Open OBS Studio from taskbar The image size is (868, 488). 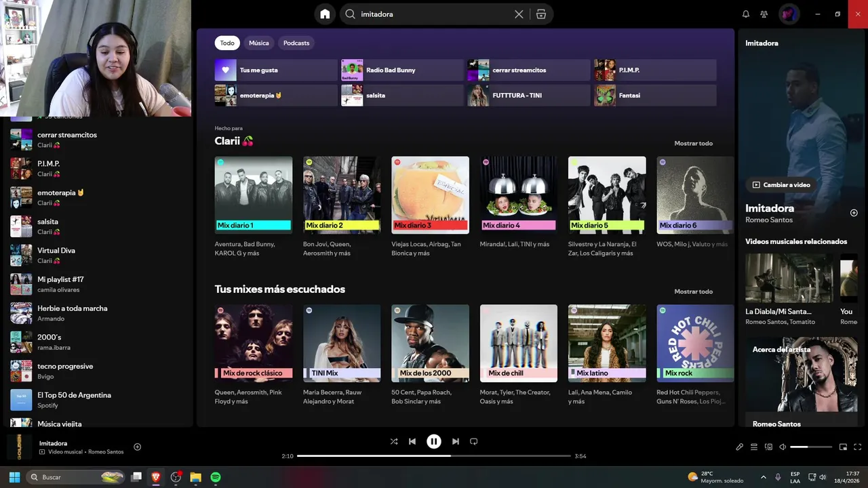pos(176,477)
